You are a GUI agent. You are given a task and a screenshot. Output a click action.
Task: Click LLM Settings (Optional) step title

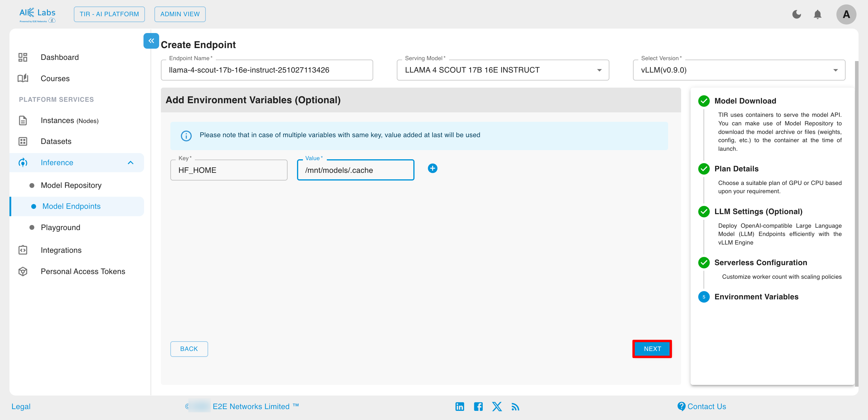pos(758,212)
